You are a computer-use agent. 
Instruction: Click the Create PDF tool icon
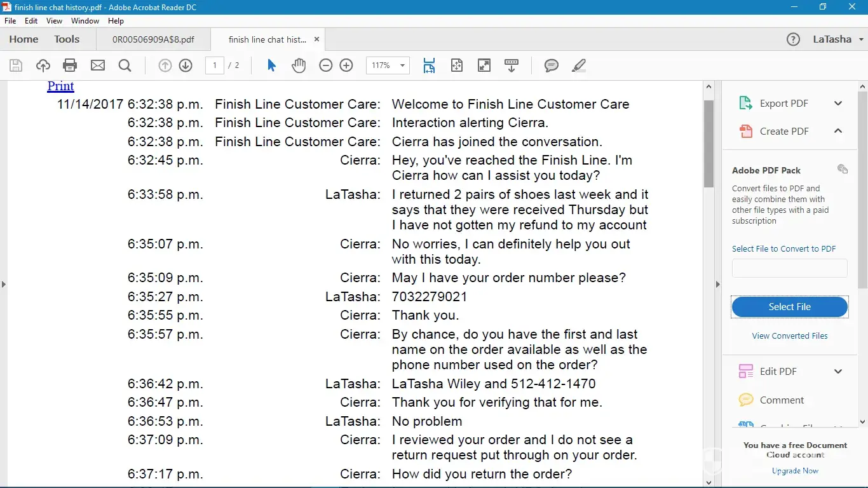point(745,131)
